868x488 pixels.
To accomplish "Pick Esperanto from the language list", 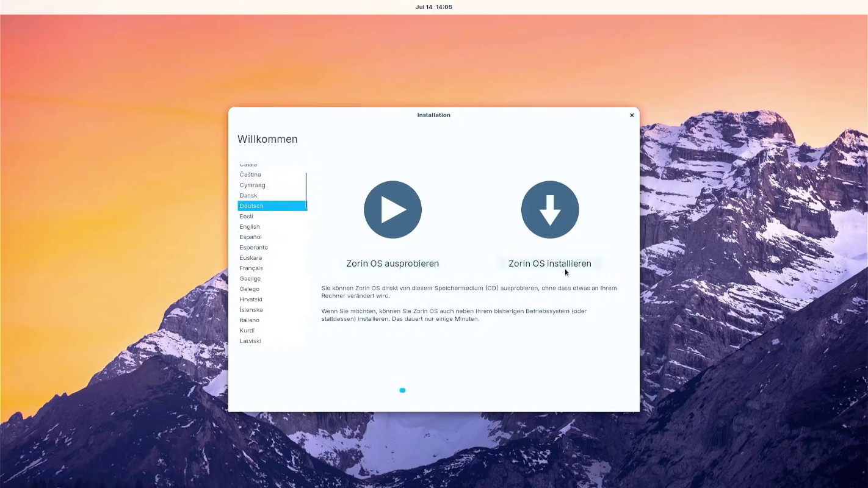I will pos(272,247).
